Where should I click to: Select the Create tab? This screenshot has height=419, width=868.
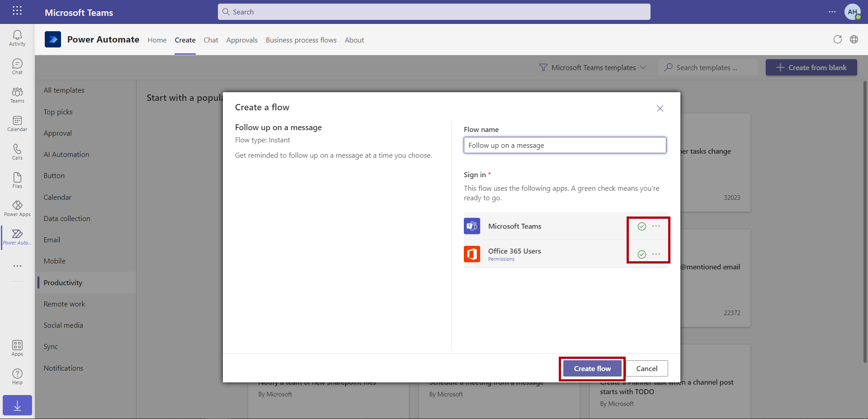tap(185, 40)
